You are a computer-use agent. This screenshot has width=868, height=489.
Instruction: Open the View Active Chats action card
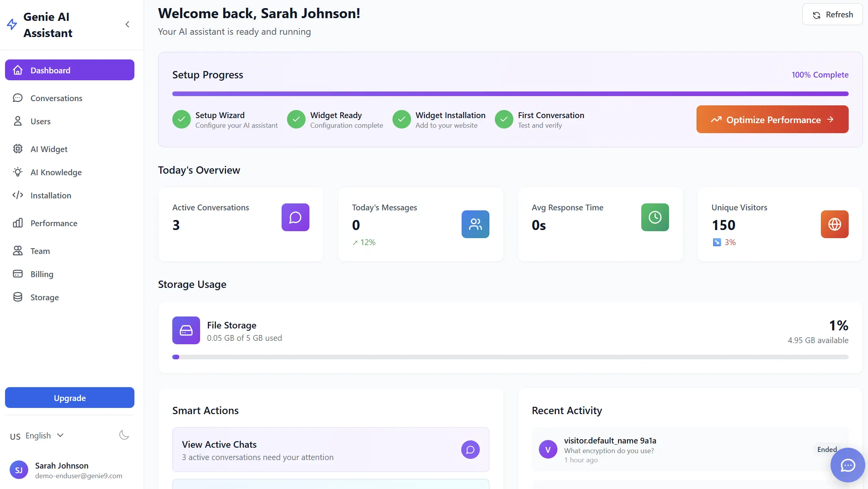click(331, 450)
